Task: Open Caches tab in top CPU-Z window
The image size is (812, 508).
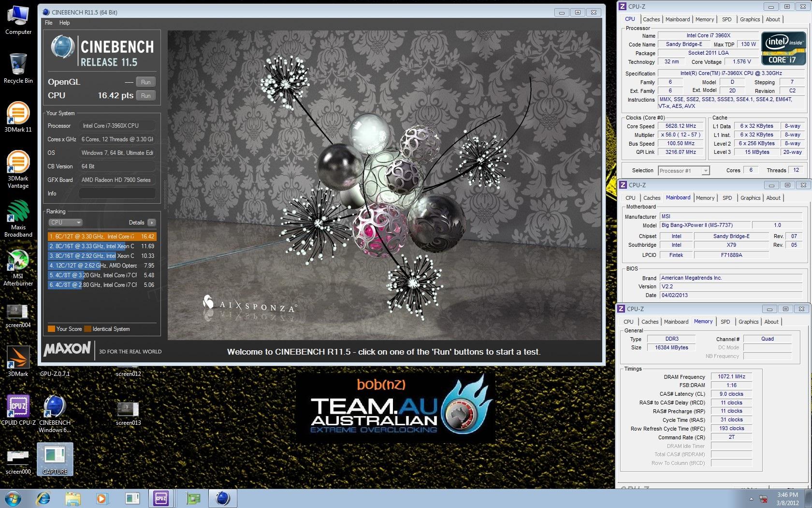Action: (x=651, y=19)
